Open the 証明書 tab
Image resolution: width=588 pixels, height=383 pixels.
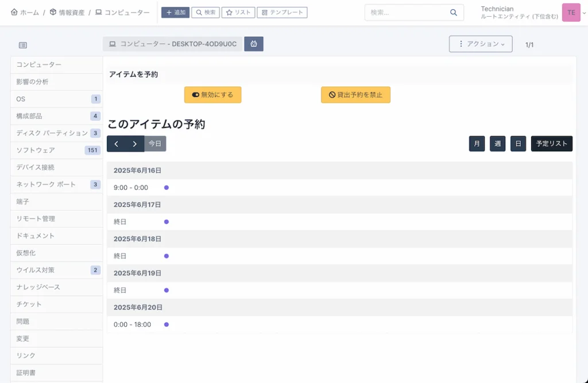pyautogui.click(x=57, y=373)
